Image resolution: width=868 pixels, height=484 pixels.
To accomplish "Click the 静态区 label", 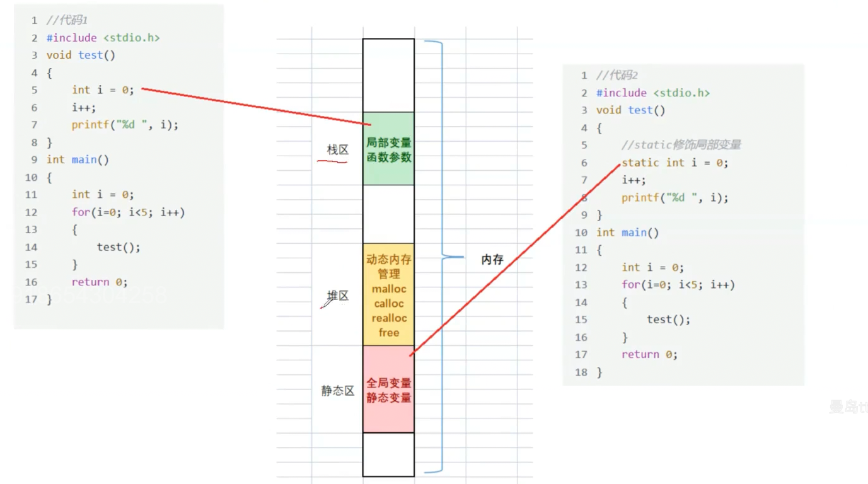I will pos(338,391).
